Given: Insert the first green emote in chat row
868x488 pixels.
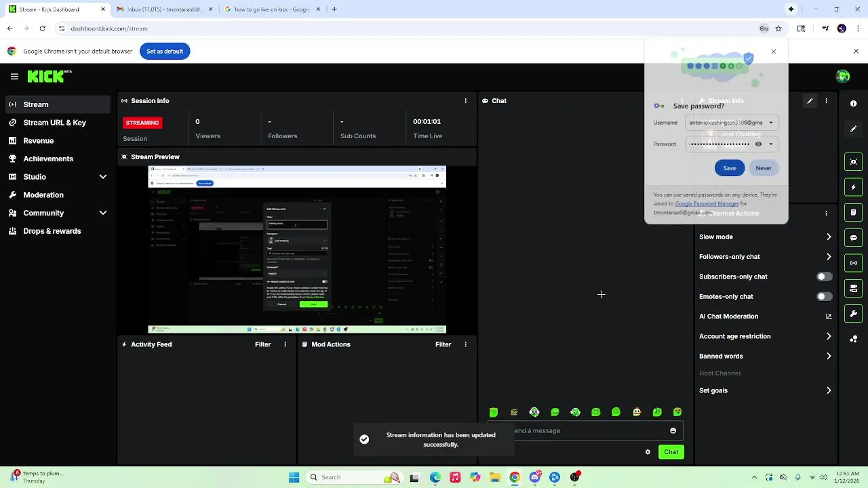Looking at the screenshot, I should (494, 412).
